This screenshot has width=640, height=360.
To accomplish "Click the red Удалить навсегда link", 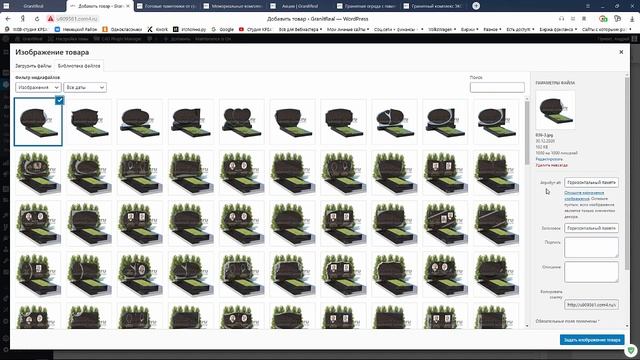I will [551, 165].
